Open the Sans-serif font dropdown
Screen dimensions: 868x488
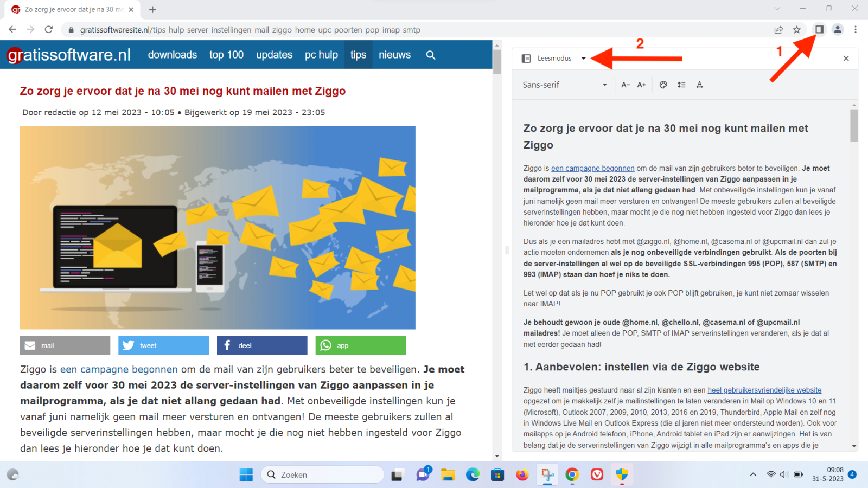564,85
